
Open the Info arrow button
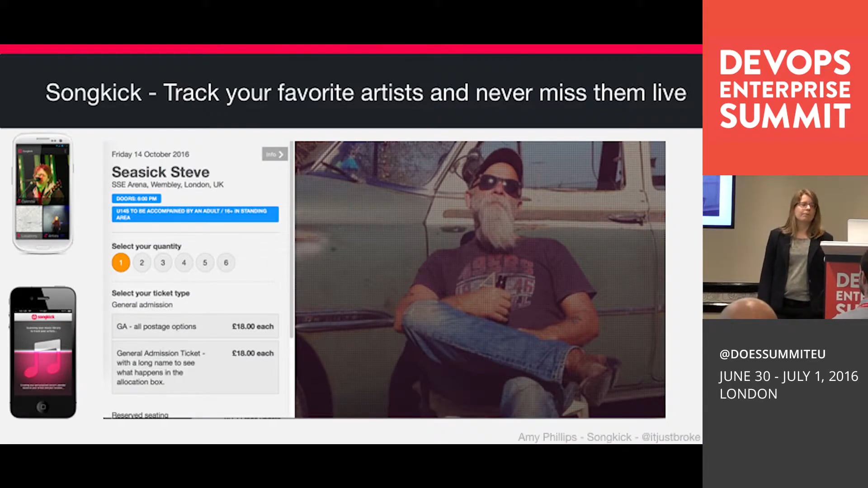274,154
